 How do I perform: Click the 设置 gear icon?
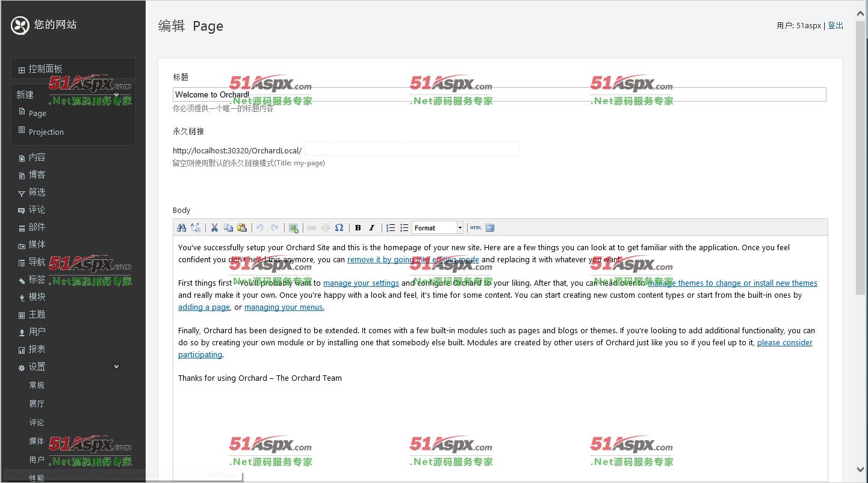[22, 368]
